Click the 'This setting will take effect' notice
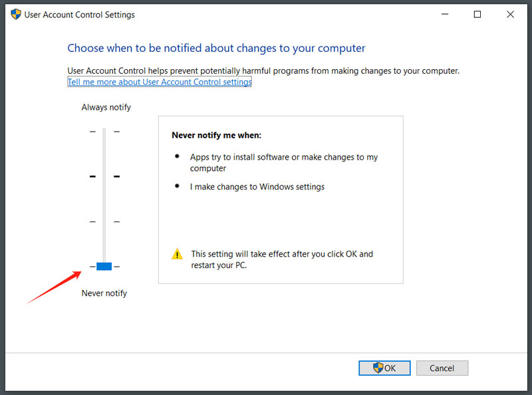This screenshot has height=395, width=532. [282, 259]
